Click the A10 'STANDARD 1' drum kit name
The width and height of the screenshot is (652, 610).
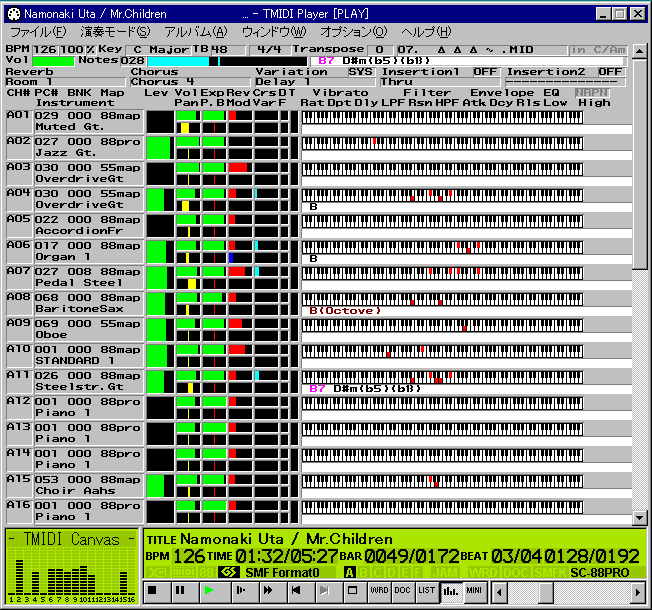pyautogui.click(x=75, y=361)
